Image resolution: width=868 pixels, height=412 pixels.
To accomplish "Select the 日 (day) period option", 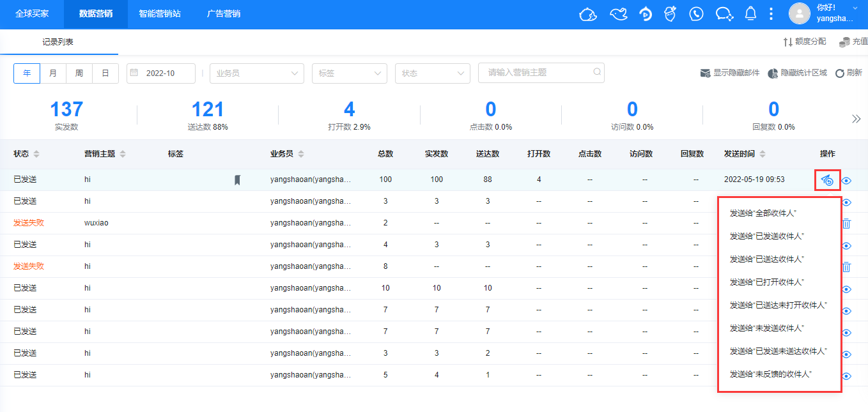I will point(105,73).
